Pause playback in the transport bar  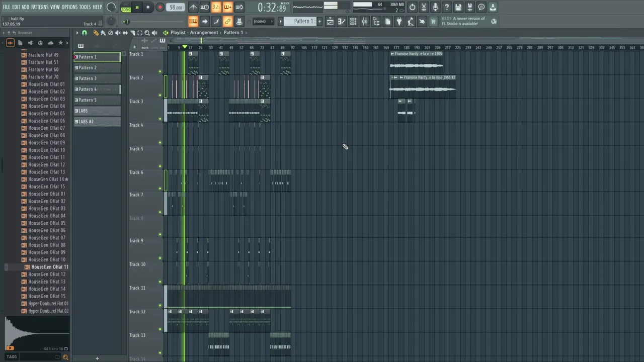tap(137, 7)
